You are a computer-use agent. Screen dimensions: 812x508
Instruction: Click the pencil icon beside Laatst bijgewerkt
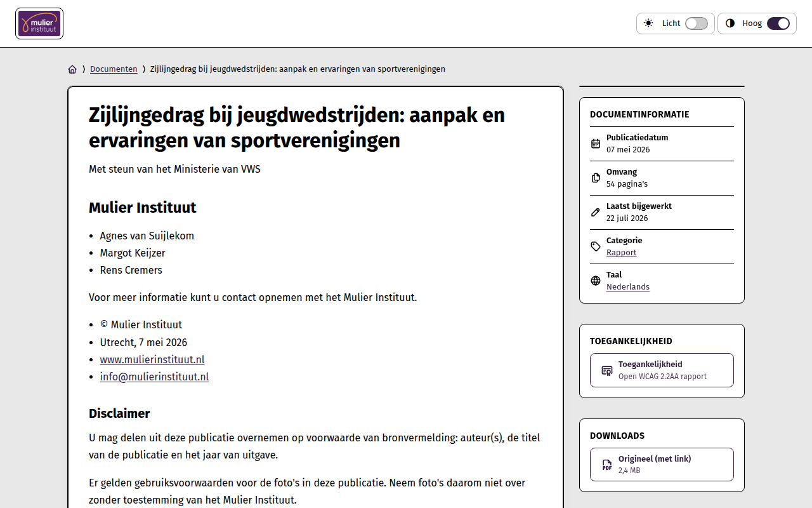click(595, 212)
